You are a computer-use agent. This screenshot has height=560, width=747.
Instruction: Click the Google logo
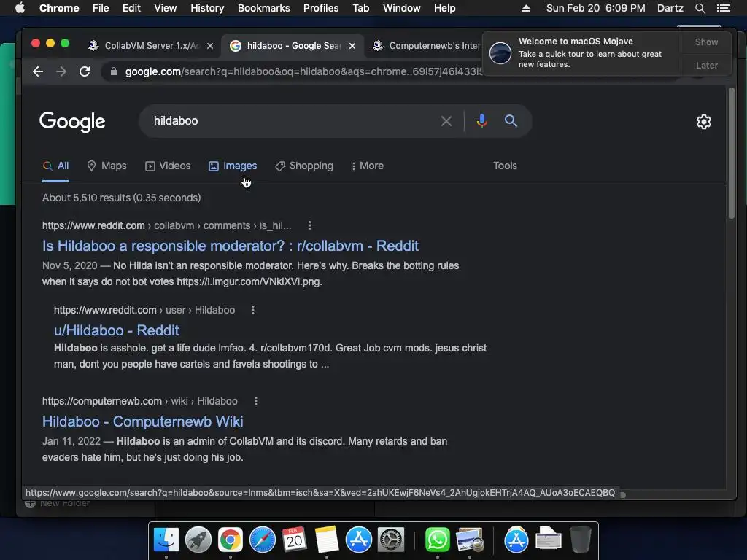coord(72,122)
